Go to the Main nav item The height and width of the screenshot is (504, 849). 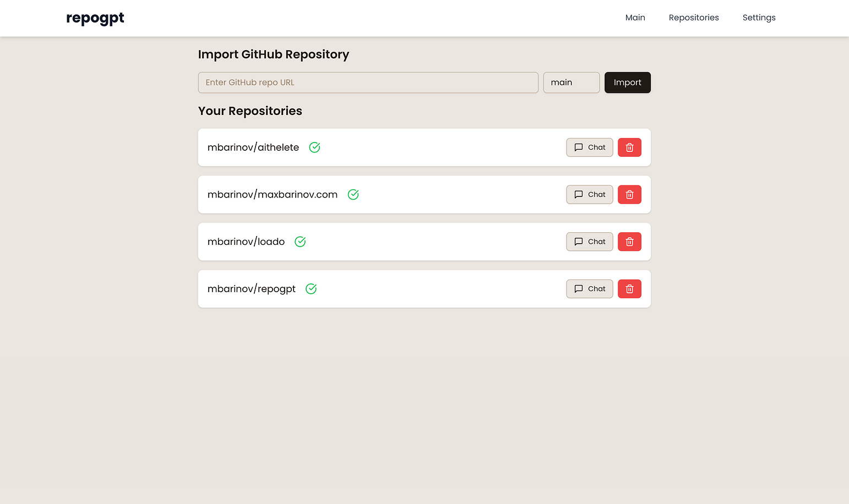(x=635, y=18)
